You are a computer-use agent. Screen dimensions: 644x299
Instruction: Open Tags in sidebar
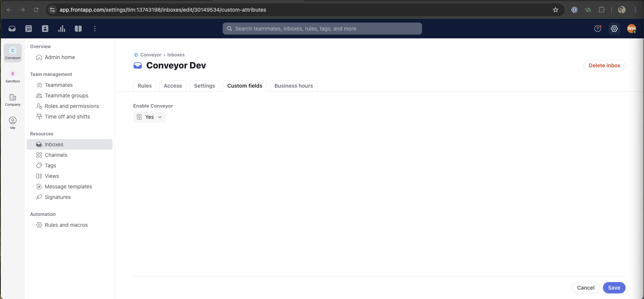click(70, 165)
